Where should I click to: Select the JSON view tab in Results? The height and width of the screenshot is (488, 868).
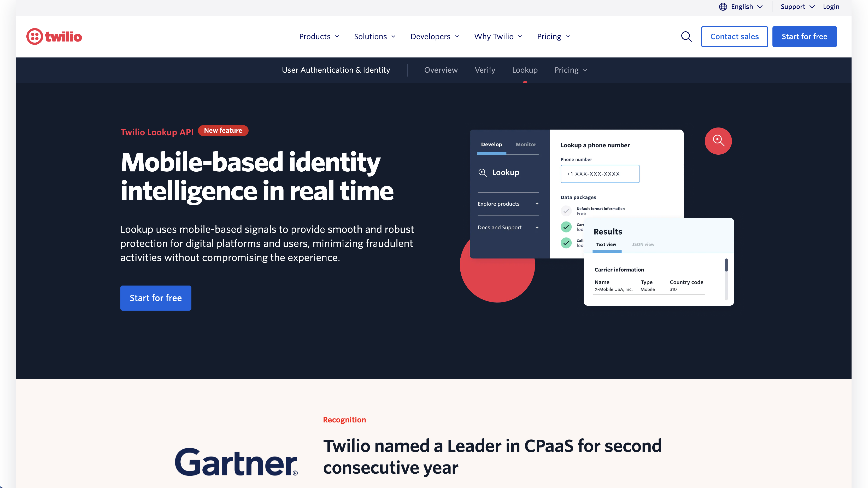643,245
